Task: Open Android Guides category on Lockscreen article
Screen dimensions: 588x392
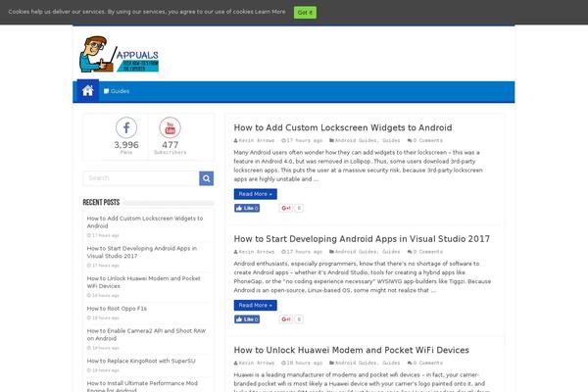Action: 356,140
